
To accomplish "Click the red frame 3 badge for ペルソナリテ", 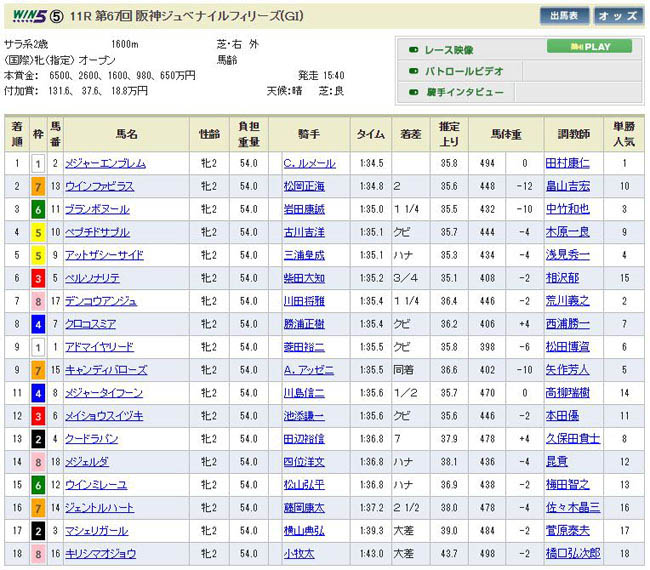I will click(x=37, y=278).
